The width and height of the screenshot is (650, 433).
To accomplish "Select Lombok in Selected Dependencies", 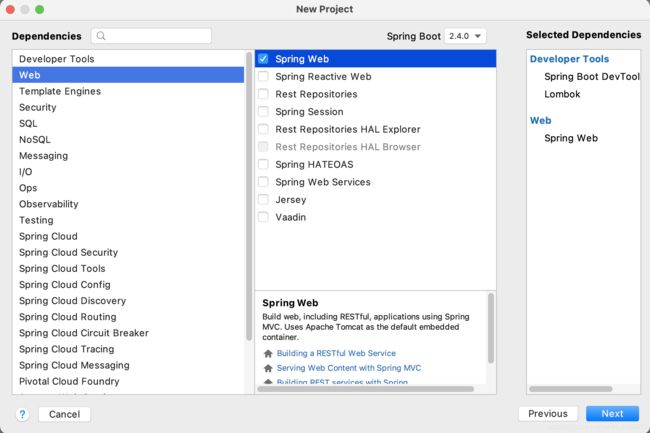I will coord(562,94).
